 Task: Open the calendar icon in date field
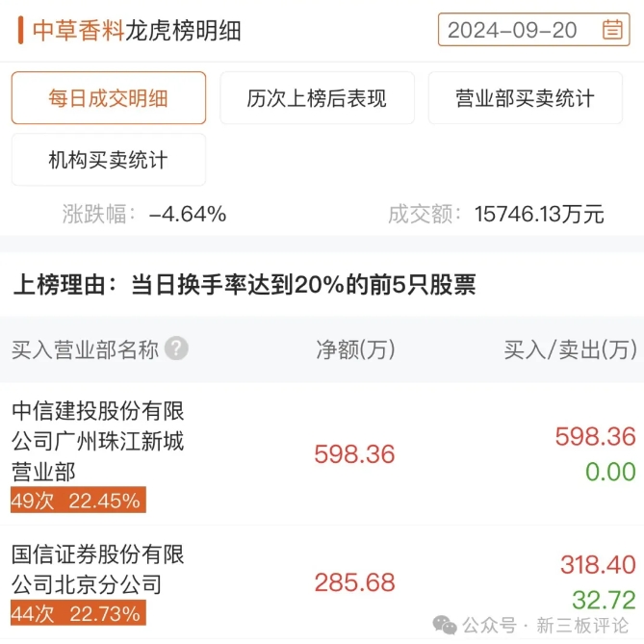coord(612,30)
